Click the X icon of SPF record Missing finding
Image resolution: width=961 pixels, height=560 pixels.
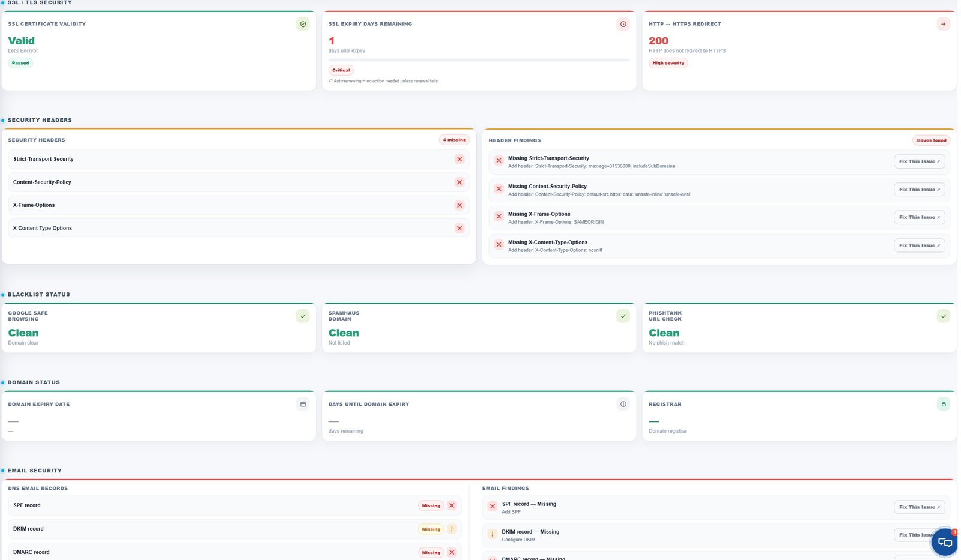point(493,507)
